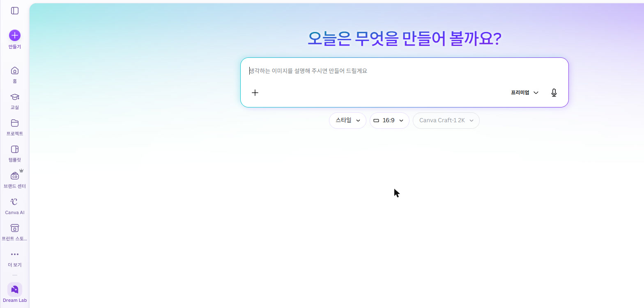Open the 프리미엄 quality dropdown

coord(524,93)
